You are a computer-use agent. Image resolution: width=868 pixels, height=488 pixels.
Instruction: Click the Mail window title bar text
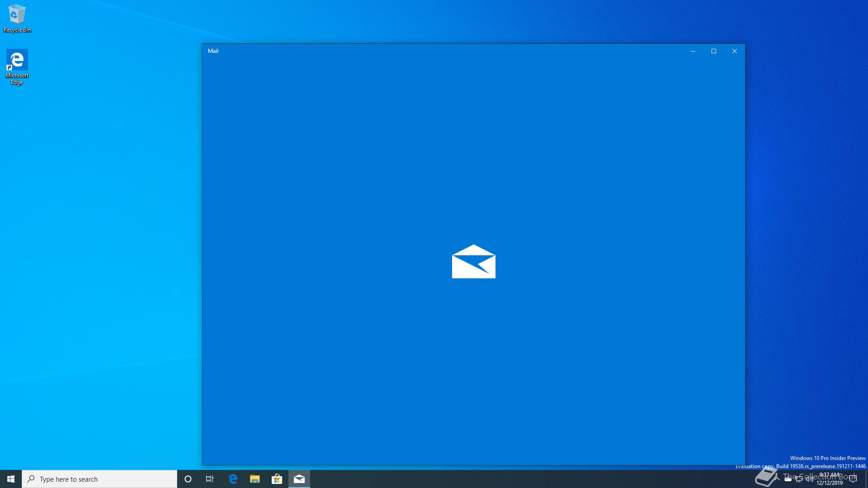click(213, 51)
